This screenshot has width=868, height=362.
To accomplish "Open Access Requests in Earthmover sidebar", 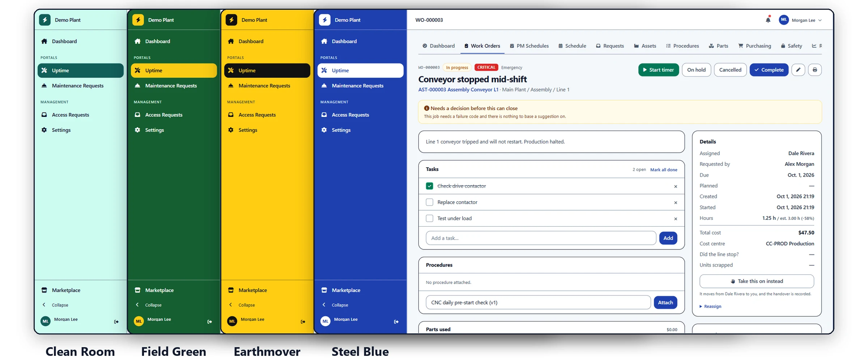I will [267, 115].
